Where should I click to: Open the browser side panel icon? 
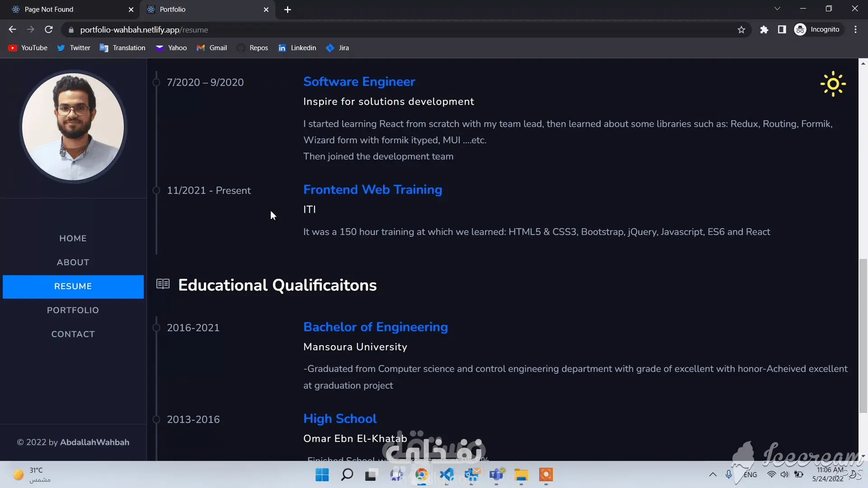coord(782,30)
